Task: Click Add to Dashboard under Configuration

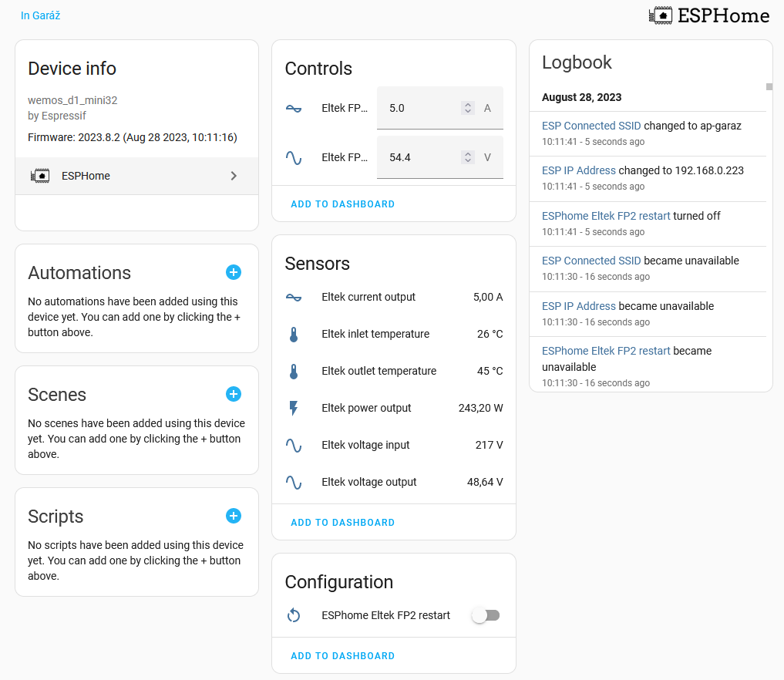Action: 342,656
